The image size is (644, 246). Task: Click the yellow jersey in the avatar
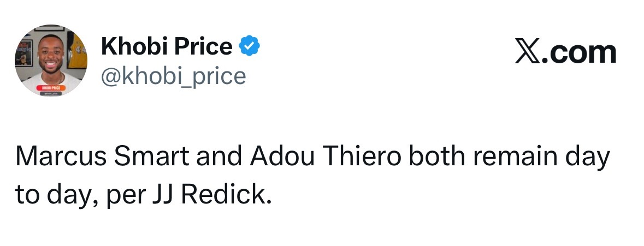pyautogui.click(x=80, y=48)
